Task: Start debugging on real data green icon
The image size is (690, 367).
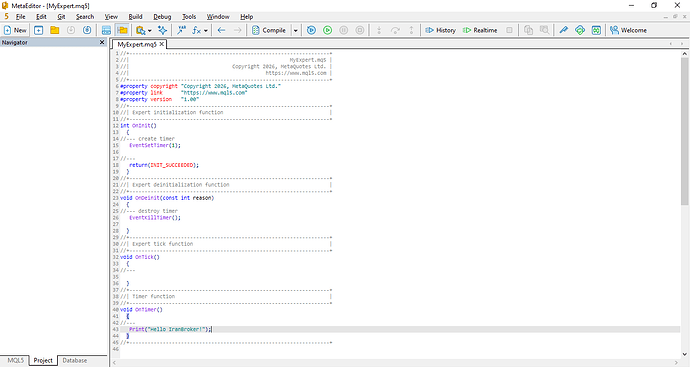Action: (327, 30)
